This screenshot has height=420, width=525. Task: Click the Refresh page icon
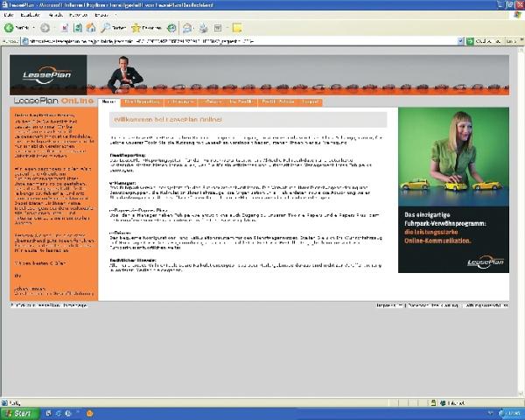tap(77, 28)
